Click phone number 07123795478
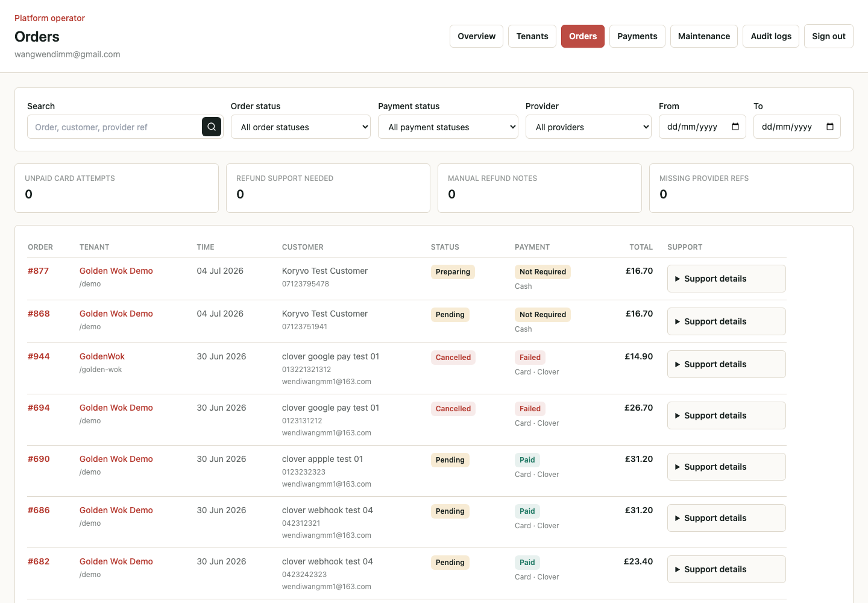 pos(306,284)
